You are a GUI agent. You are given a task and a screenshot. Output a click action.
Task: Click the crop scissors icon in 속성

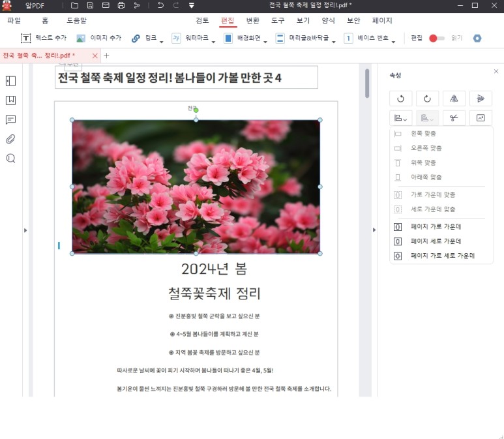(454, 118)
